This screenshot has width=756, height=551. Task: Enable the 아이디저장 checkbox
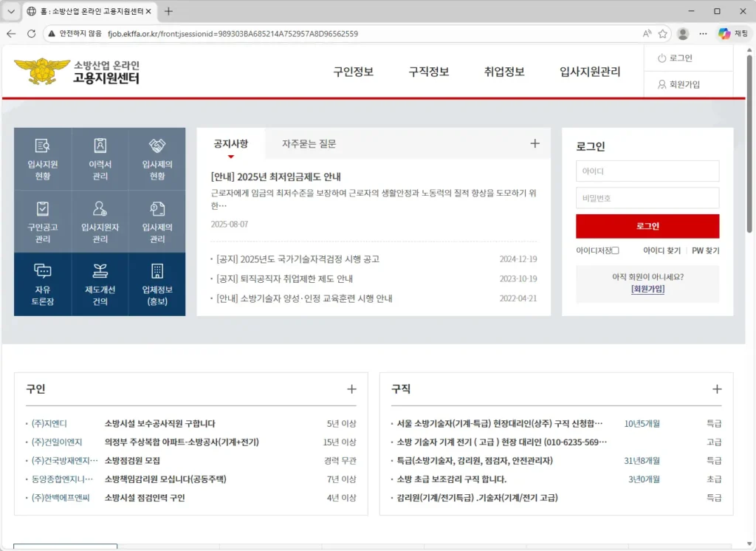616,251
